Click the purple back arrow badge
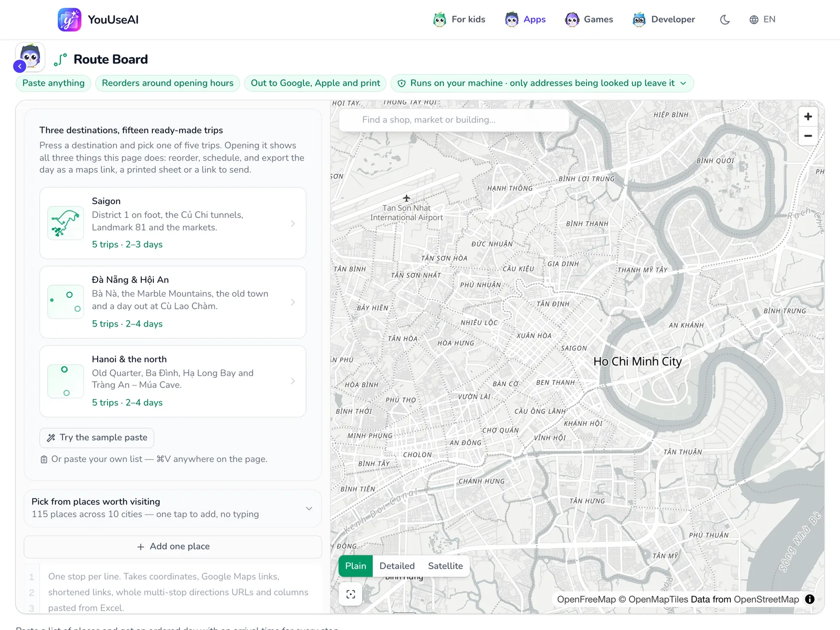The image size is (840, 630). 20,66
